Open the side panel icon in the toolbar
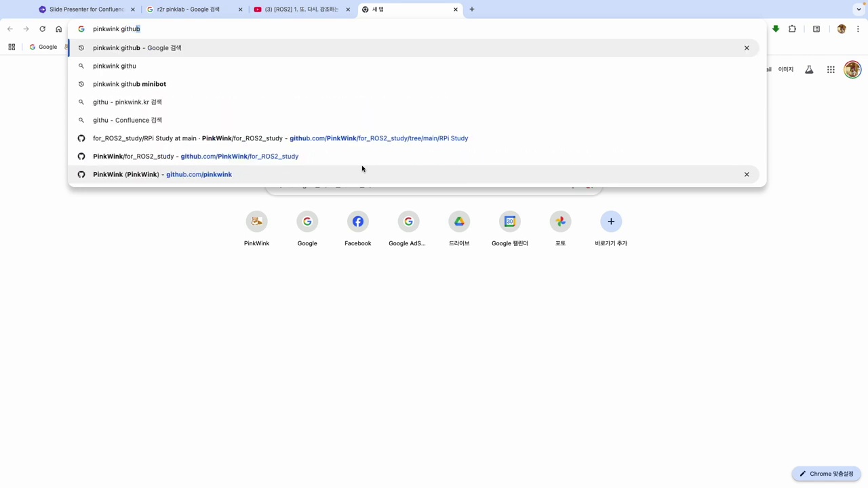Viewport: 868px width, 488px height. coord(816,29)
